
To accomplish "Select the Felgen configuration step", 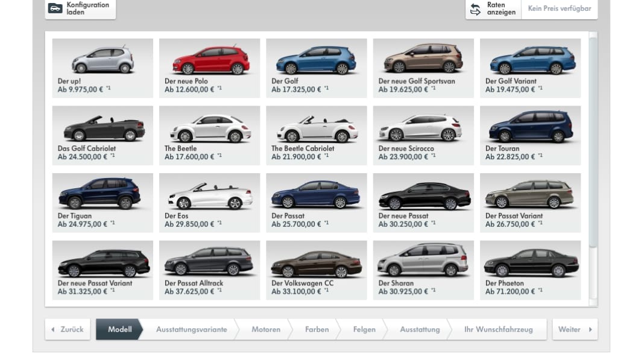I will click(x=363, y=329).
